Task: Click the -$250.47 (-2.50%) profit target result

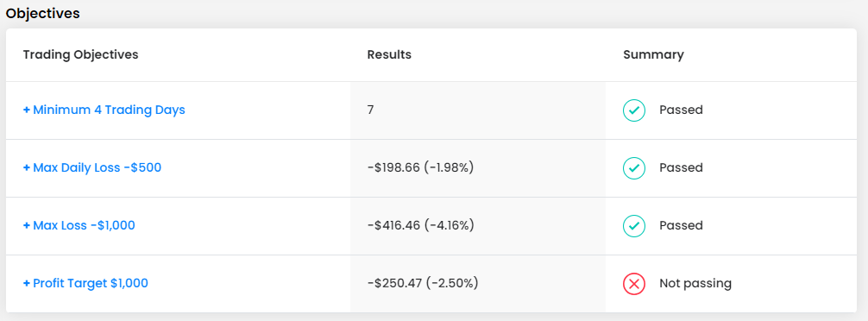Action: coord(423,283)
